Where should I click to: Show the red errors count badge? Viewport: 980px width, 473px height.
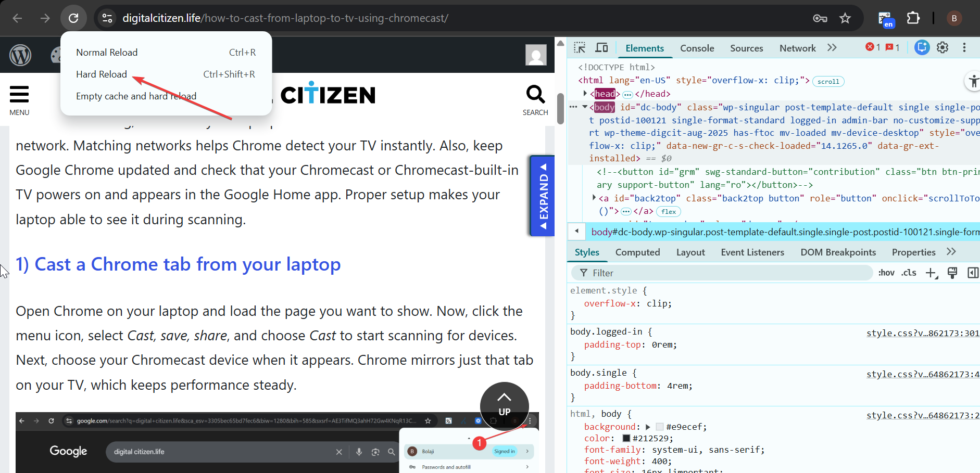(873, 47)
